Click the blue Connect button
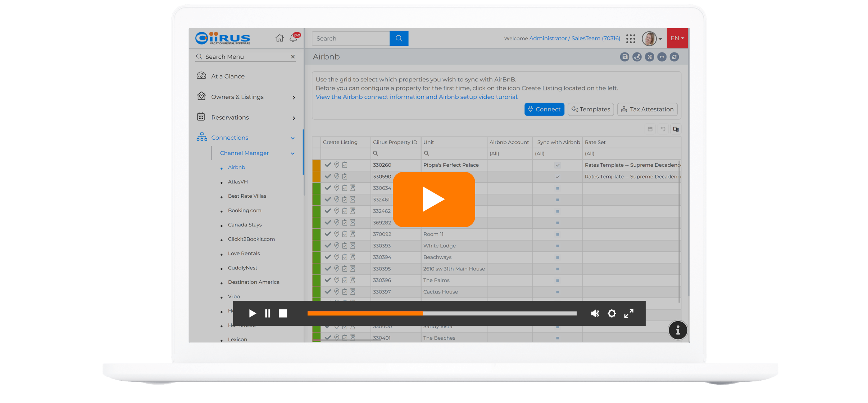The image size is (868, 403). [544, 109]
